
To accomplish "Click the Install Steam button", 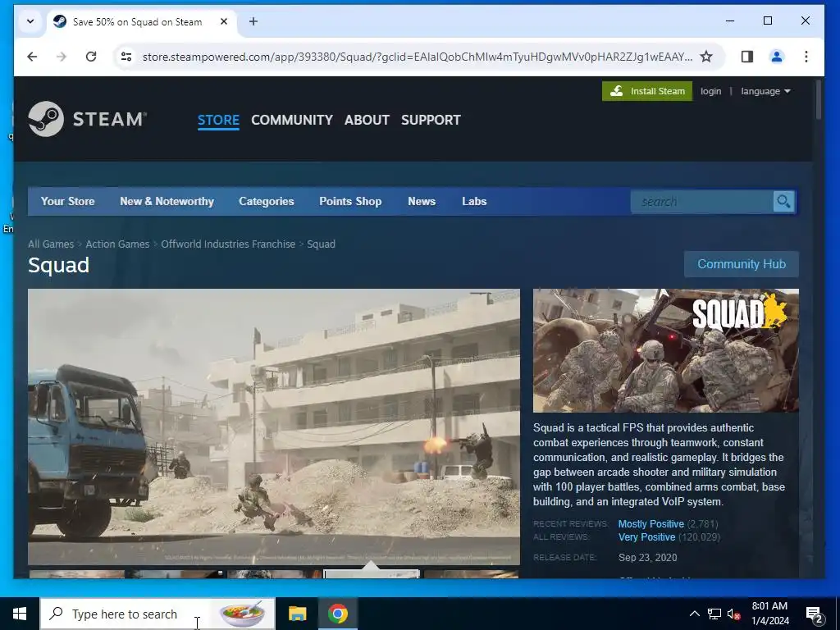I will (x=647, y=91).
